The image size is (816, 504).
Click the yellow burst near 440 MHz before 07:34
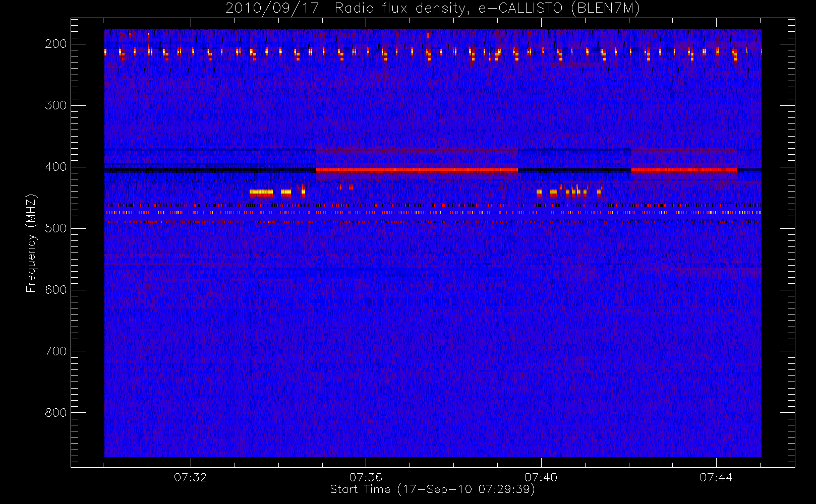click(261, 192)
